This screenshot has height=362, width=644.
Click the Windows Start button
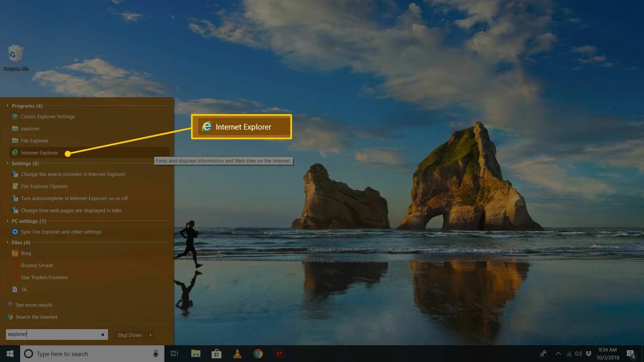10,354
